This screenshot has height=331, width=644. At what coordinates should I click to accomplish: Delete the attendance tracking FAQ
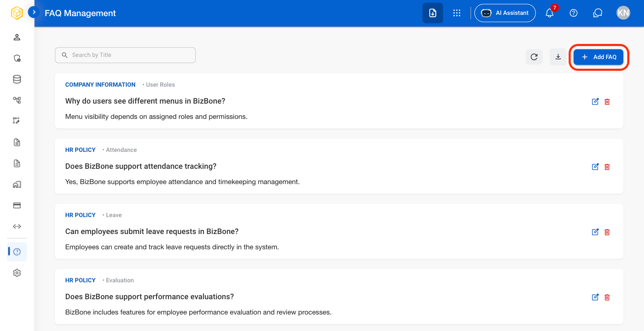[607, 167]
